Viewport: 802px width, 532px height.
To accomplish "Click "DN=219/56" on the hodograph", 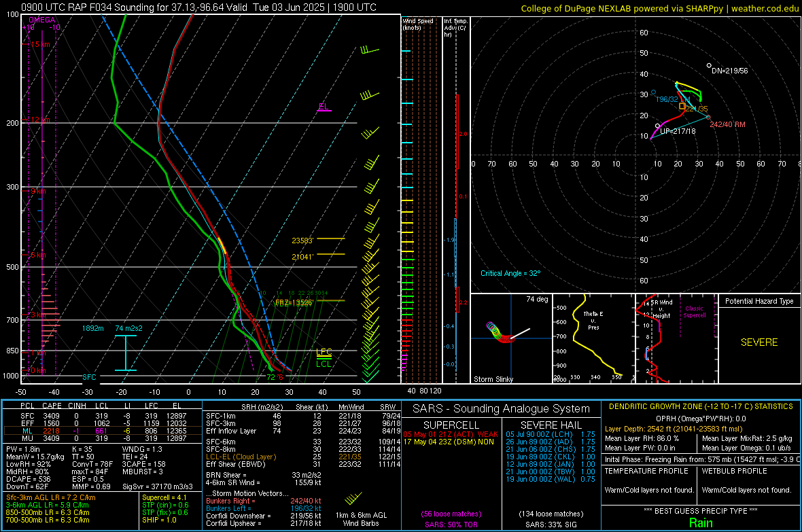I will click(730, 71).
